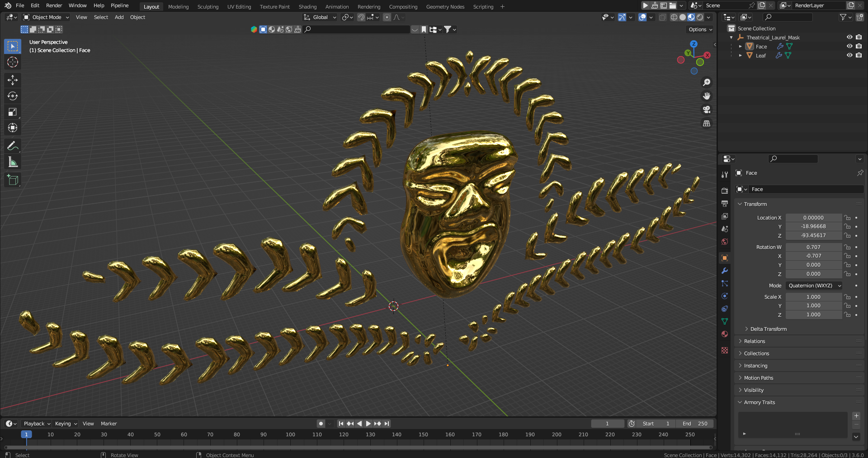Screen dimensions: 868x458
Task: Open the Keying popover
Action: tap(66, 424)
